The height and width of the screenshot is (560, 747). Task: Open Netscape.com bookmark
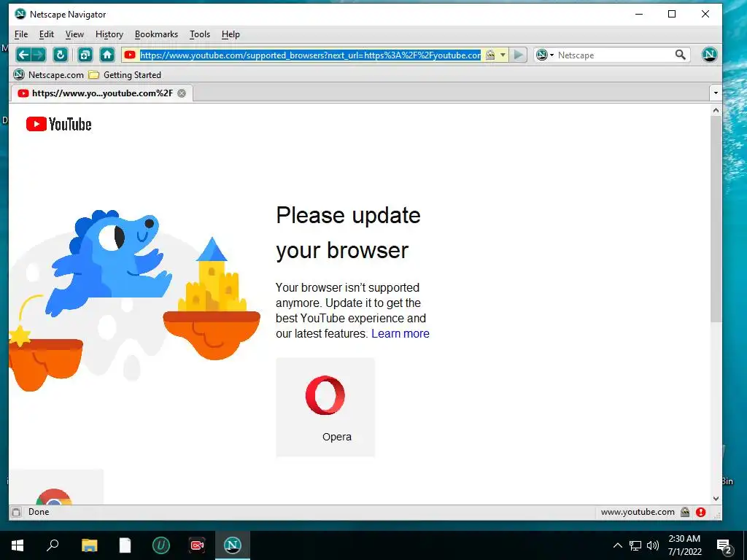(49, 75)
